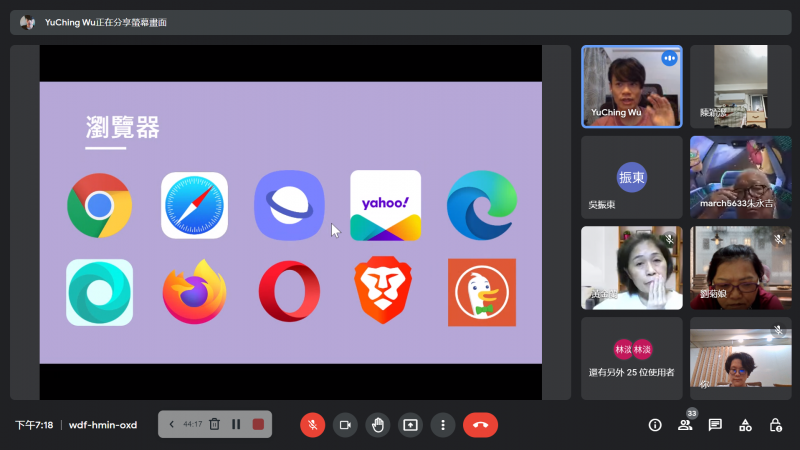Click the Safari compass icon
The height and width of the screenshot is (450, 800).
(x=194, y=205)
